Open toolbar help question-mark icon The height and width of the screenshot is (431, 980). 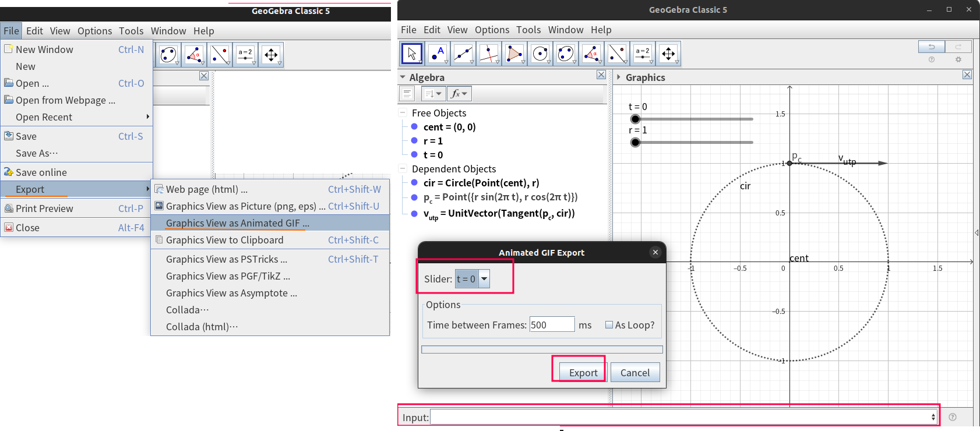(x=932, y=59)
